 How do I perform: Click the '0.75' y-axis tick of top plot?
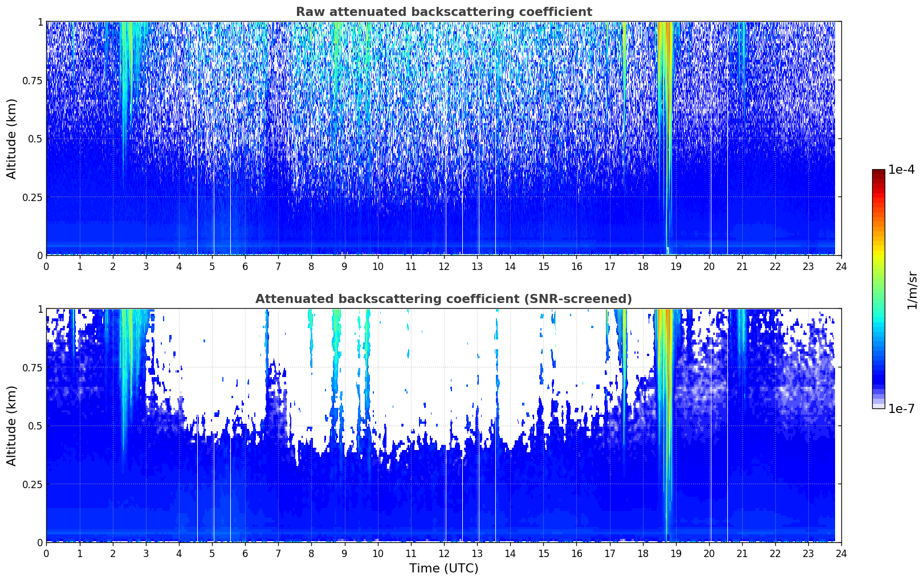click(x=32, y=80)
